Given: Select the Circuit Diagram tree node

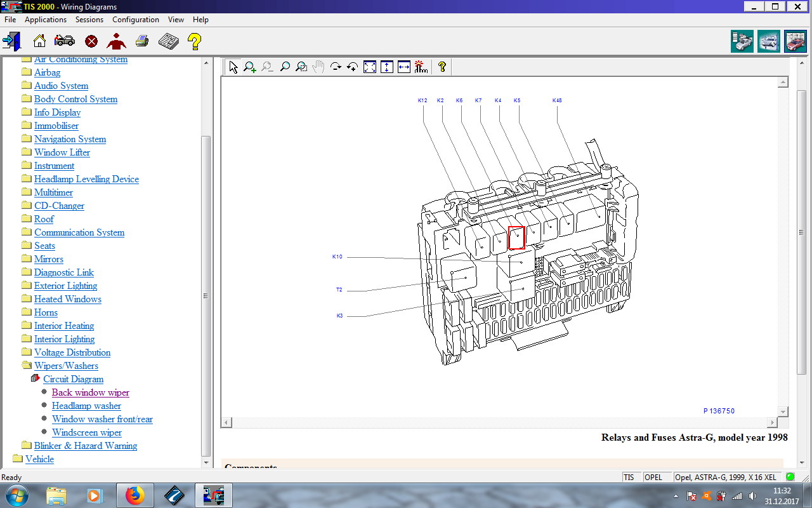Looking at the screenshot, I should pos(73,379).
